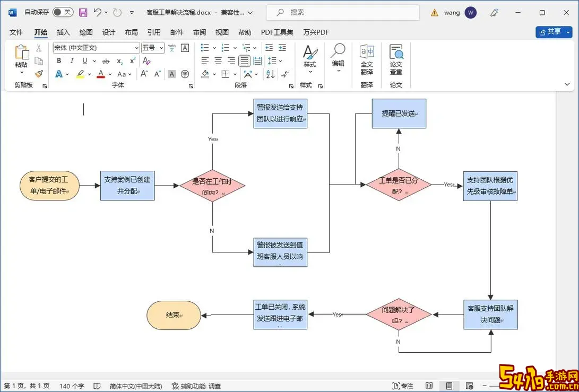The height and width of the screenshot is (392, 579).
Task: Clear all formatting icon
Action: tap(146, 61)
